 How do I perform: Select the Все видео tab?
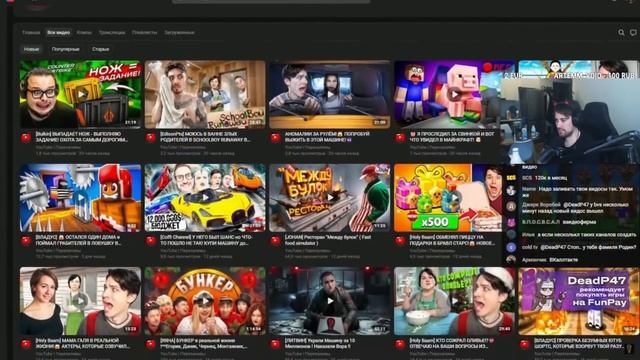pyautogui.click(x=58, y=33)
